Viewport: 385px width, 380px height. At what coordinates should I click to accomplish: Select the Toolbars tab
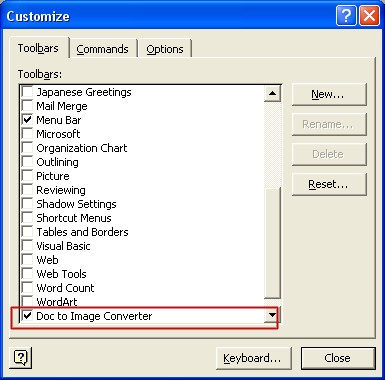(x=38, y=48)
